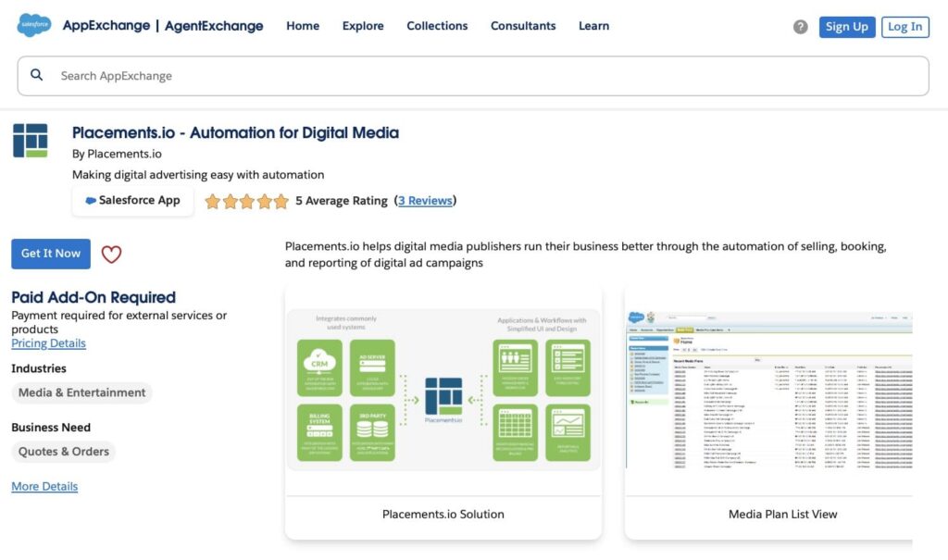Open the Explore menu item

[363, 26]
